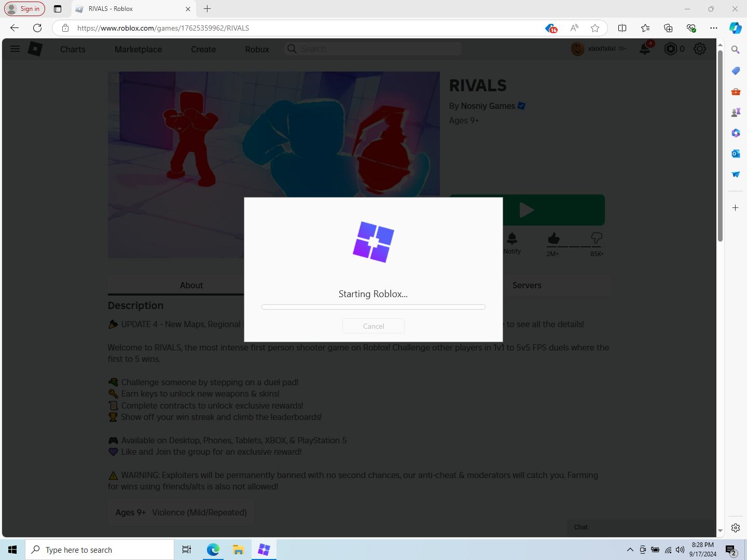747x560 pixels.
Task: Open a new browser tab
Action: click(207, 9)
